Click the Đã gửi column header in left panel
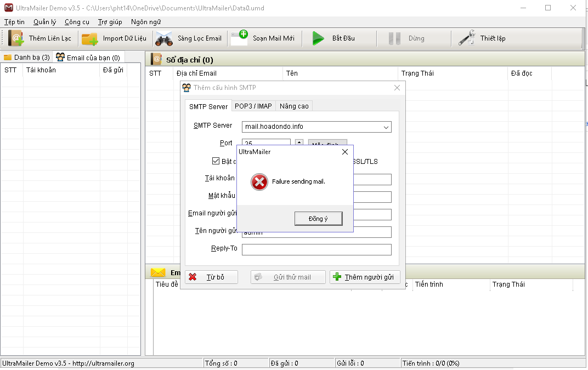 tap(114, 70)
